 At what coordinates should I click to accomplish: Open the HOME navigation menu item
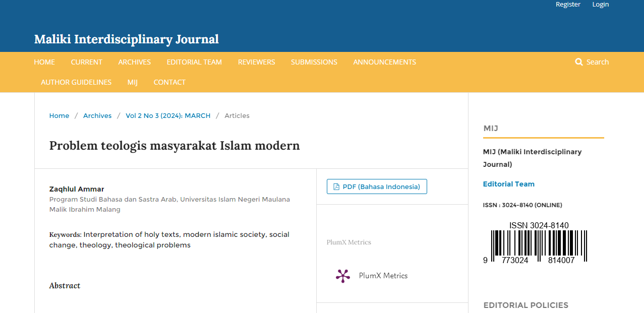[44, 62]
